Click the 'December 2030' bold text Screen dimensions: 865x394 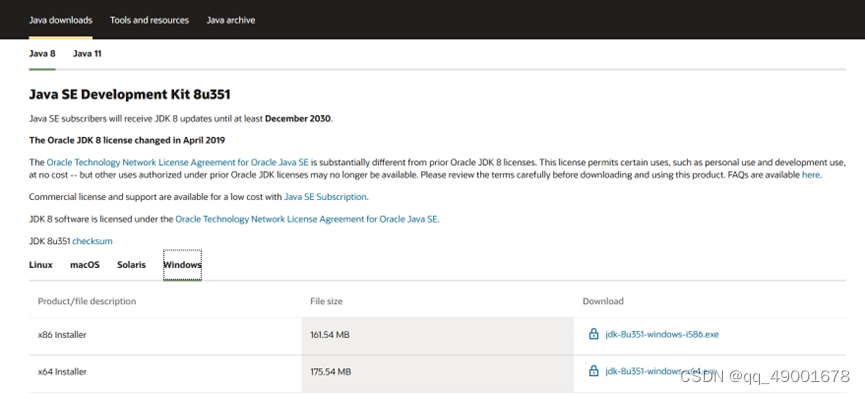298,118
